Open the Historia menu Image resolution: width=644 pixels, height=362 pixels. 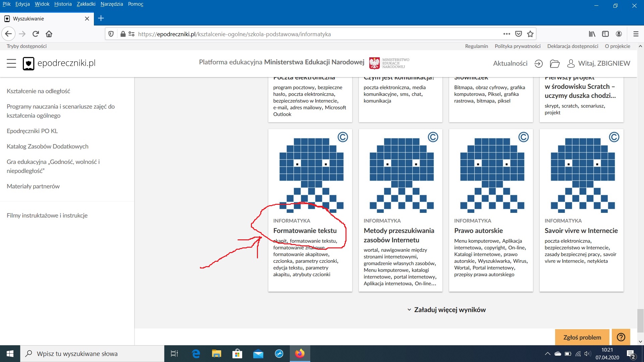coord(63,4)
